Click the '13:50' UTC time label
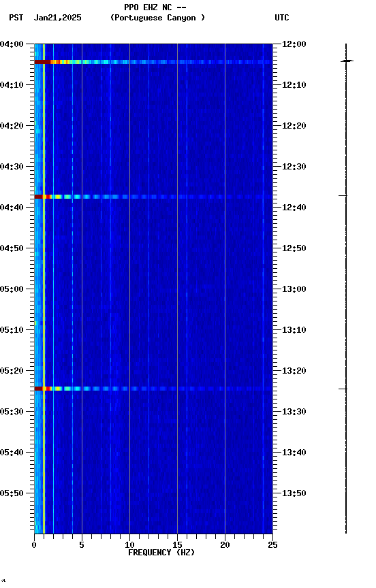The width and height of the screenshot is (376, 588). click(x=294, y=493)
